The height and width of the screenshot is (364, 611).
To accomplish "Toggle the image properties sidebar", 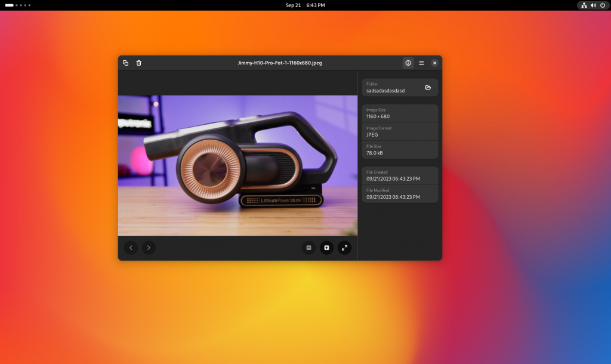I will pyautogui.click(x=408, y=63).
